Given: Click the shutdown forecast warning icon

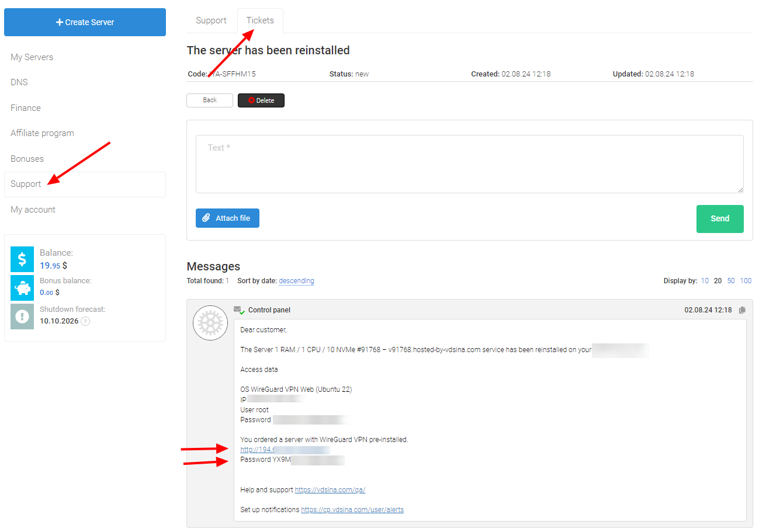Looking at the screenshot, I should (22, 317).
